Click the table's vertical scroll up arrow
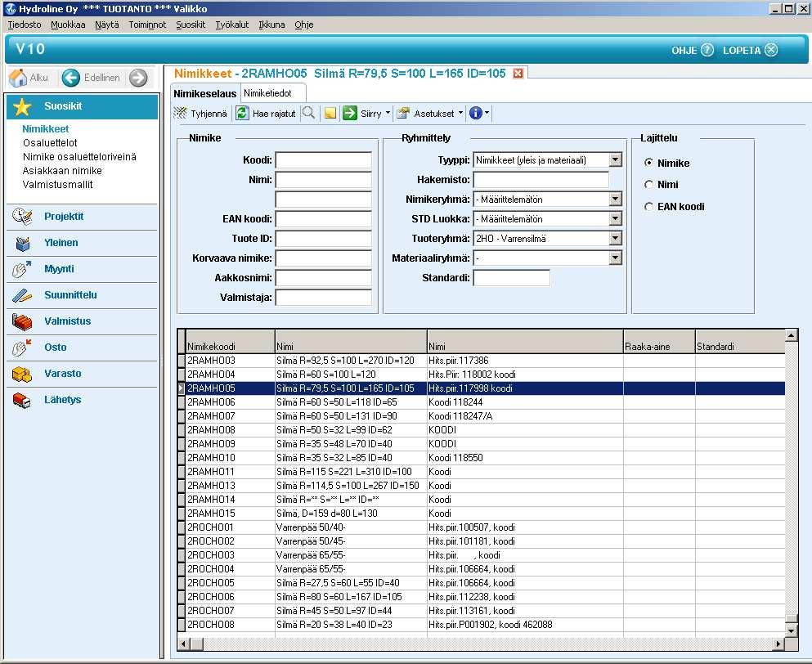Viewport: 812px width, 664px height. pos(791,335)
